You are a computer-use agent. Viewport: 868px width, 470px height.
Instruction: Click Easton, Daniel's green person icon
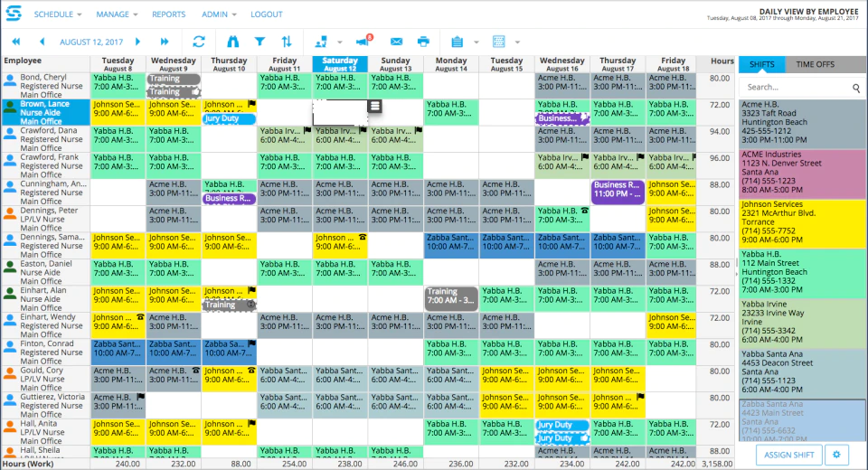10,267
